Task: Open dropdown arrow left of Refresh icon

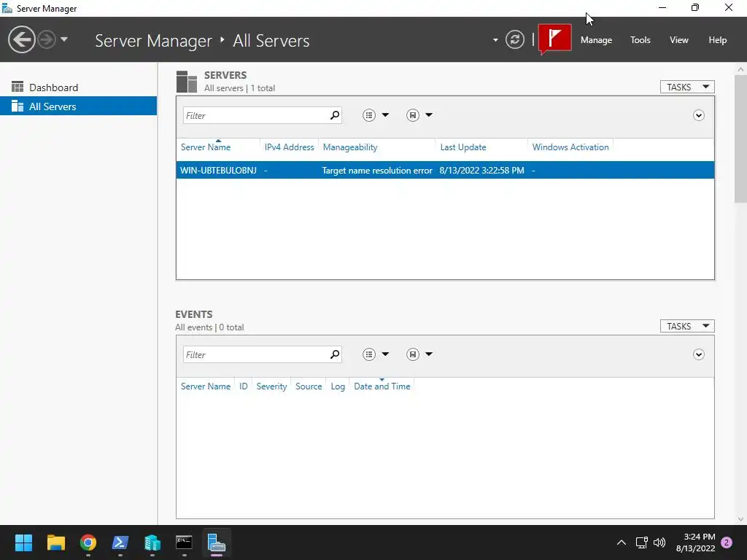Action: pos(495,40)
